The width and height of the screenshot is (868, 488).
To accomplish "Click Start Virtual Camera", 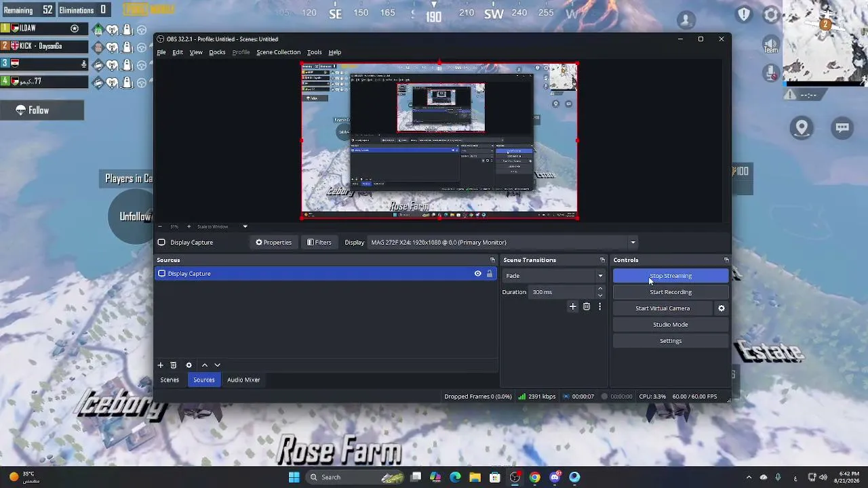I will [663, 308].
